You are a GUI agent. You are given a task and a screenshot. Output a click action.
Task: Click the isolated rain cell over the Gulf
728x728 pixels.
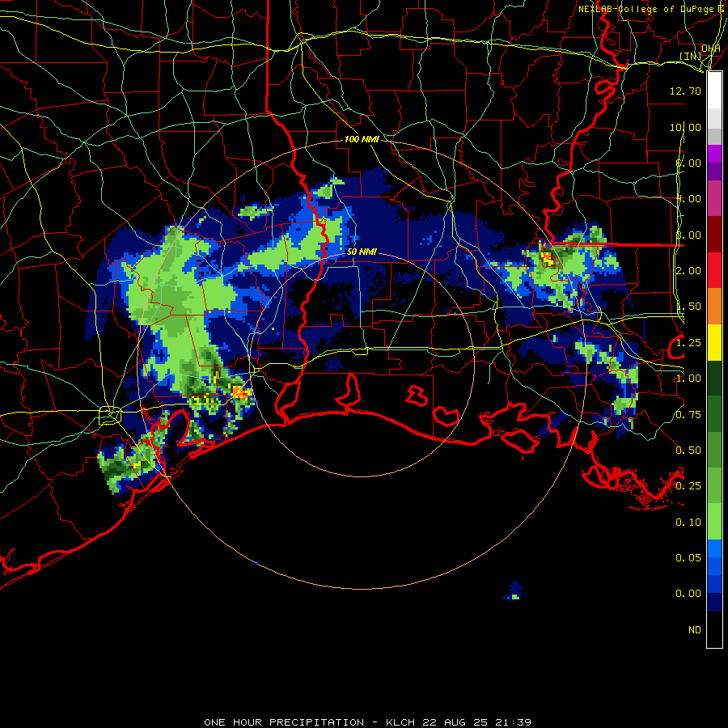[514, 591]
